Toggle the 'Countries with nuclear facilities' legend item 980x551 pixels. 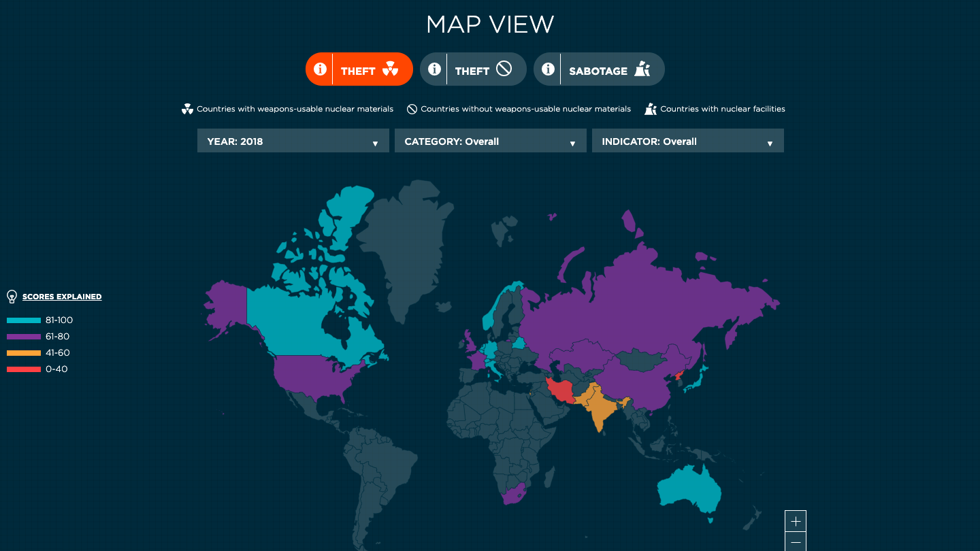(x=715, y=109)
